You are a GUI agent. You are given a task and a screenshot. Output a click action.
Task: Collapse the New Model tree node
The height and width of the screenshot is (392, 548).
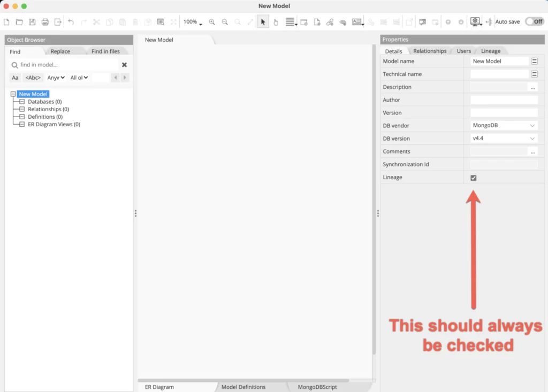pos(13,94)
